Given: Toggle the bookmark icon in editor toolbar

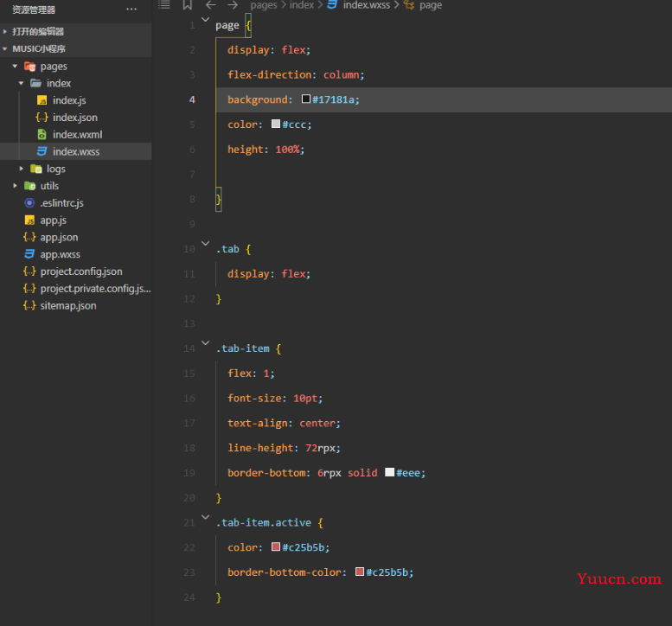Looking at the screenshot, I should tap(188, 4).
